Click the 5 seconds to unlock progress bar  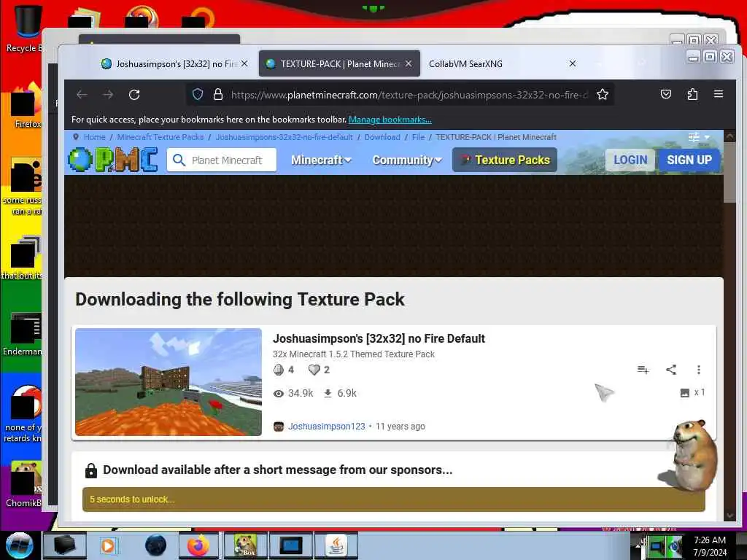coord(393,499)
